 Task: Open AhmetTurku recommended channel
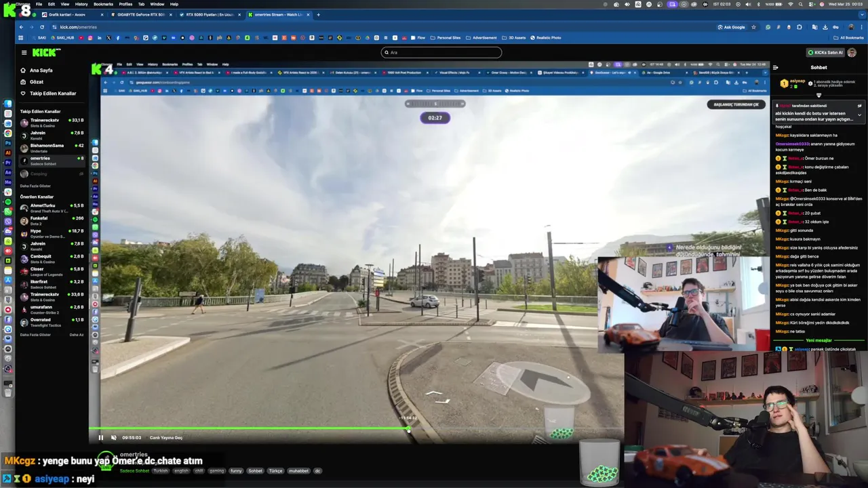pyautogui.click(x=52, y=207)
